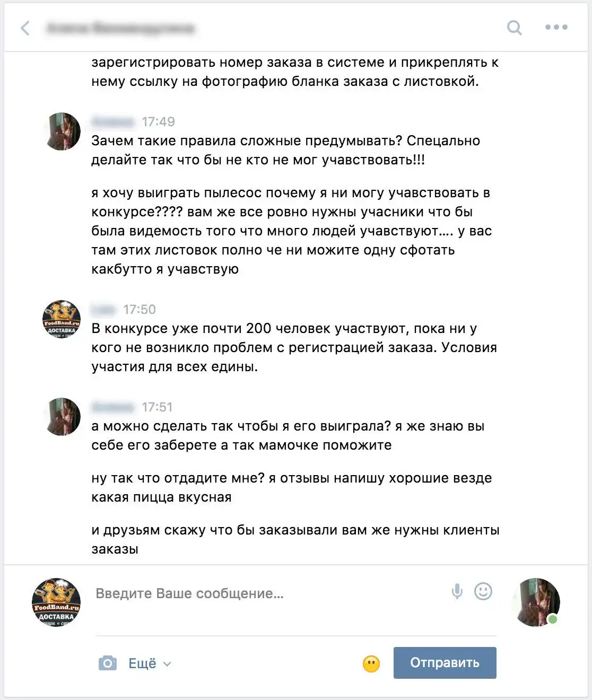Click the user's avatar at 17:49 message
This screenshot has height=700, width=592.
click(x=62, y=132)
